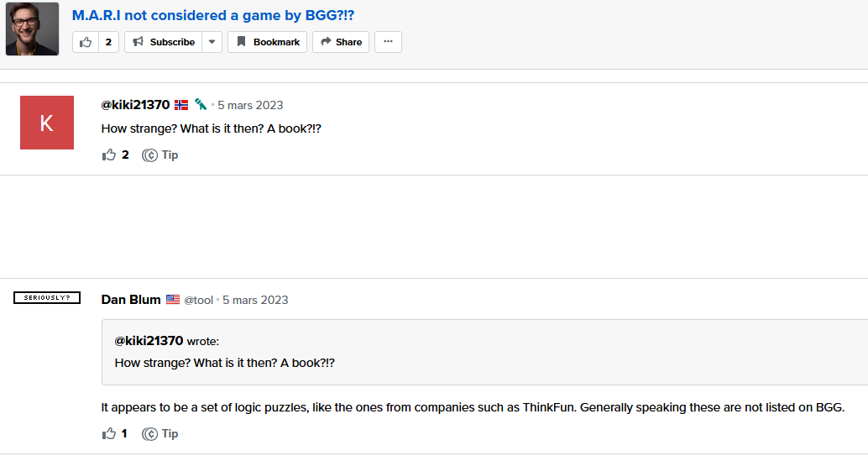Screen dimensions: 868x461
Task: Click the red K avatar of kiki21370
Action: point(47,123)
